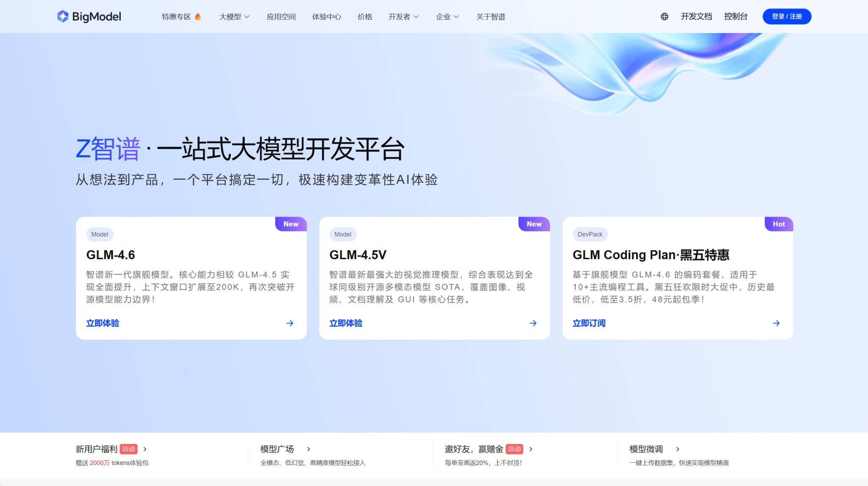Click the arrow icon on GLM-4.5V card

(x=533, y=323)
